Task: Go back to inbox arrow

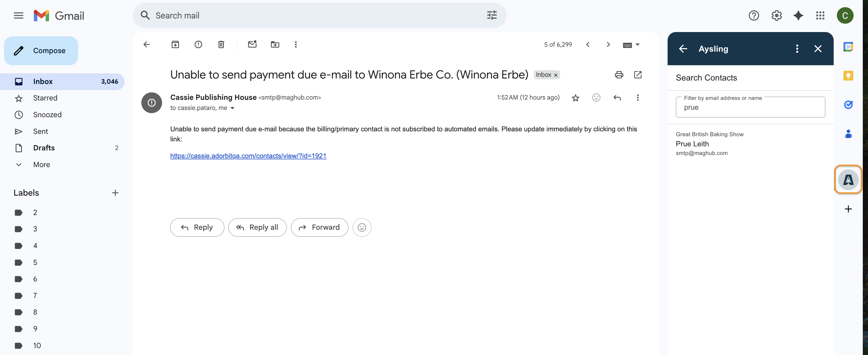Action: (x=146, y=44)
